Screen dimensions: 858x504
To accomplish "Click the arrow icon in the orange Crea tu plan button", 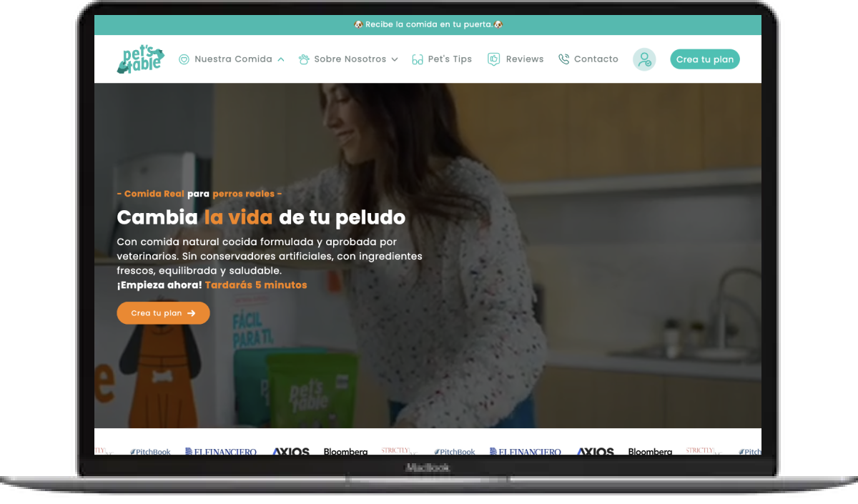I will click(191, 313).
